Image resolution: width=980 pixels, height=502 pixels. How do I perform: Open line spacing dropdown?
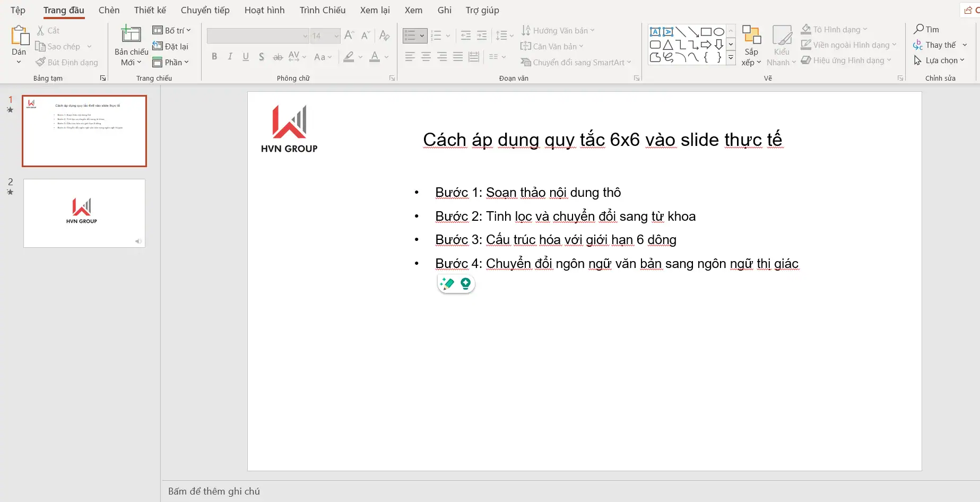click(505, 36)
